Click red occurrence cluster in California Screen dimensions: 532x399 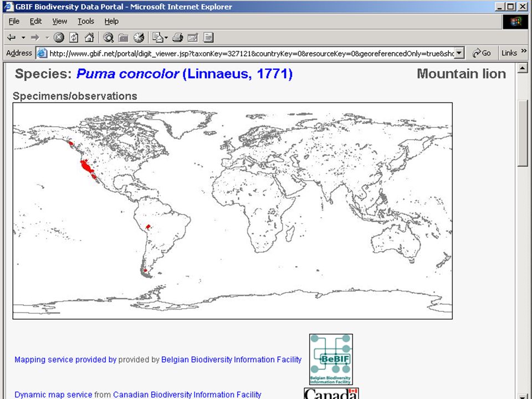87,167
